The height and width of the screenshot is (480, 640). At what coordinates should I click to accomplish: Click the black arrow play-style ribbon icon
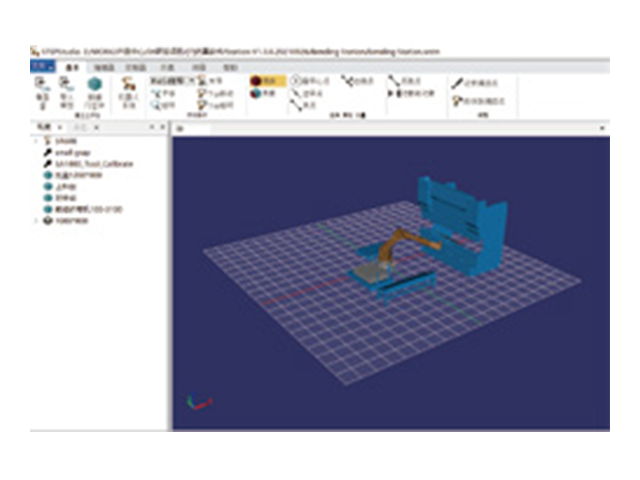click(x=391, y=93)
